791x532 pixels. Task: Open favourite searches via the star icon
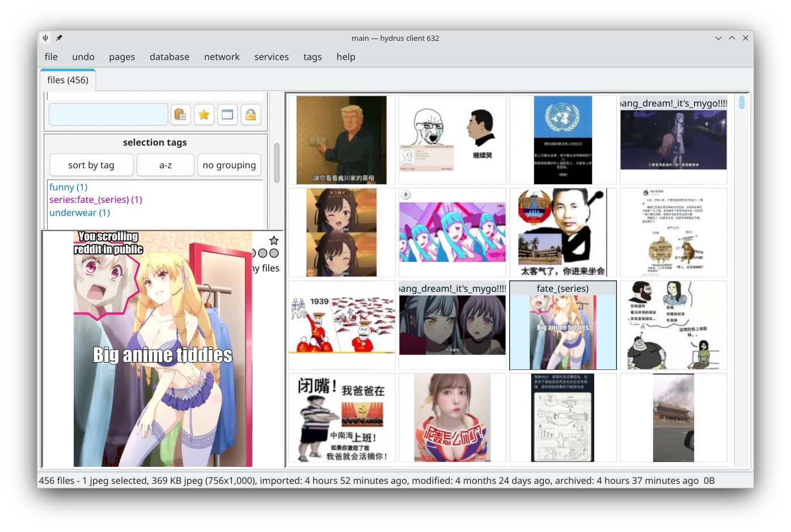[204, 114]
